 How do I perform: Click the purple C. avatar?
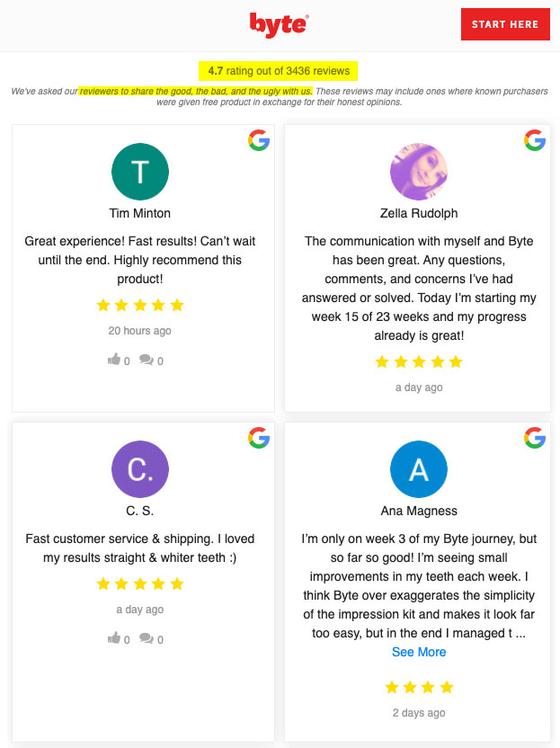139,469
